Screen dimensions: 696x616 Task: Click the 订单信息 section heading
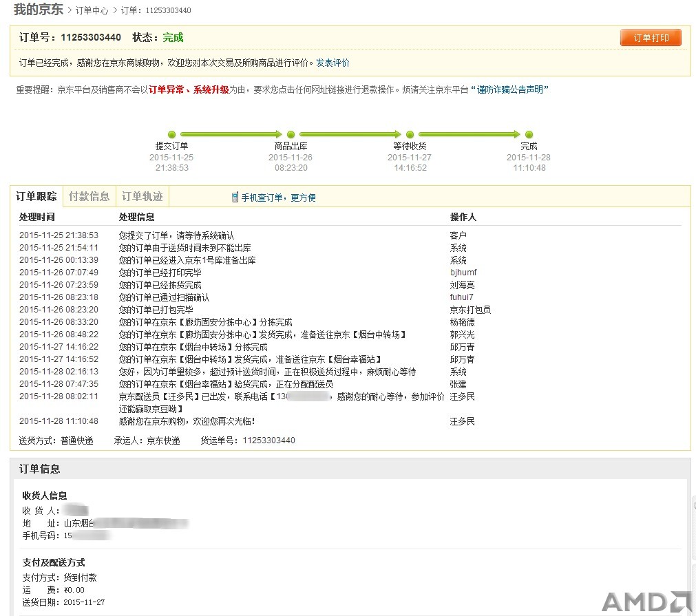[39, 469]
